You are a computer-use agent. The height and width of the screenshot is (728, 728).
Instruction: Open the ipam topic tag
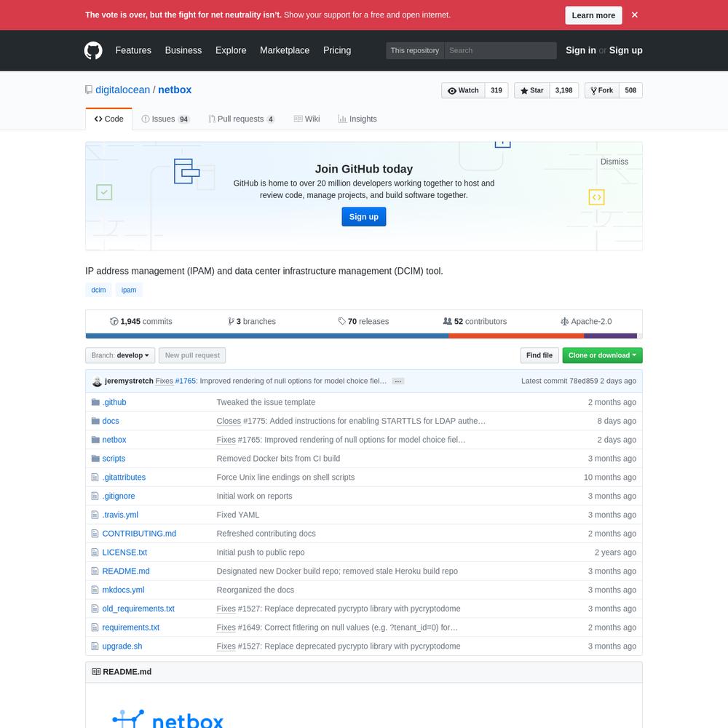coord(129,290)
